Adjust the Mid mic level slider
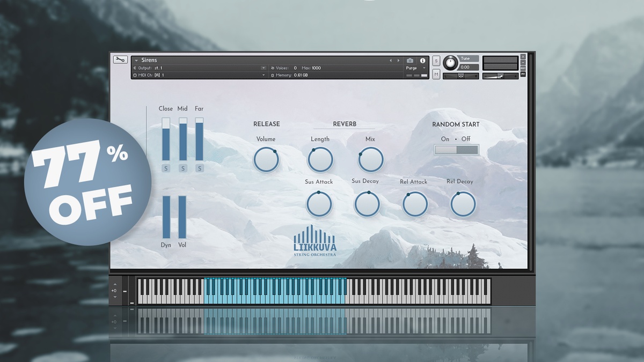The image size is (644, 362). point(183,139)
